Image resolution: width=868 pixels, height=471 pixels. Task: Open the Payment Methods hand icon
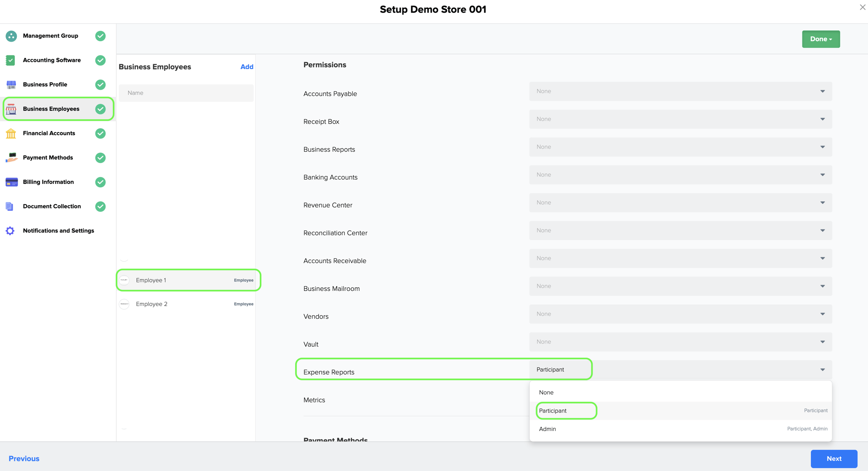11,158
